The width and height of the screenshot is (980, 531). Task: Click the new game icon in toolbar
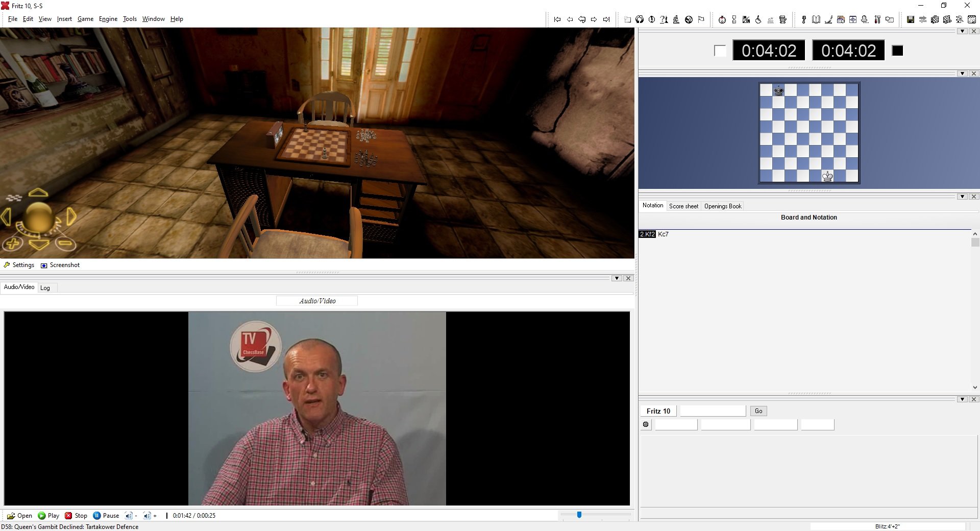point(627,19)
